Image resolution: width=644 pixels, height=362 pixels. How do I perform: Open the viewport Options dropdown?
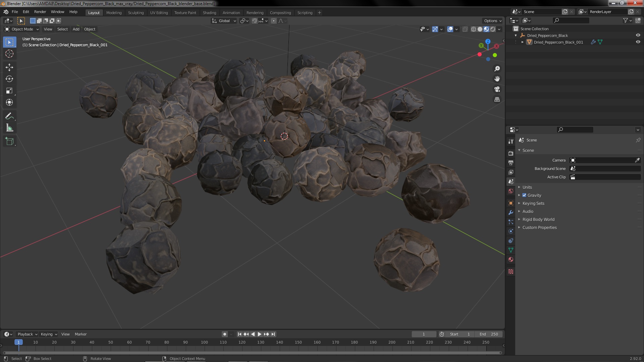[x=492, y=21]
